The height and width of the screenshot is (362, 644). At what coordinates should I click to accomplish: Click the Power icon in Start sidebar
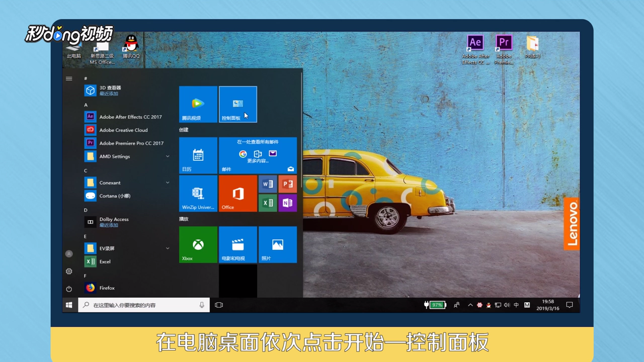point(69,289)
